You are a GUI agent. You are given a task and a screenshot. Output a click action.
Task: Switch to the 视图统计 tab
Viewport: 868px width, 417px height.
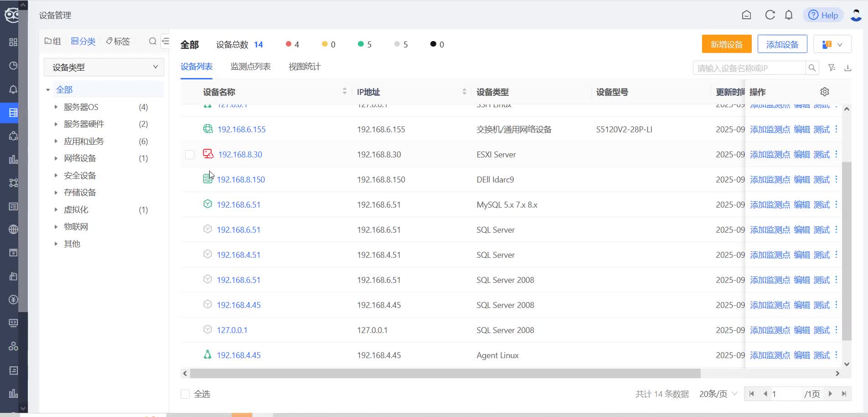[x=305, y=67]
